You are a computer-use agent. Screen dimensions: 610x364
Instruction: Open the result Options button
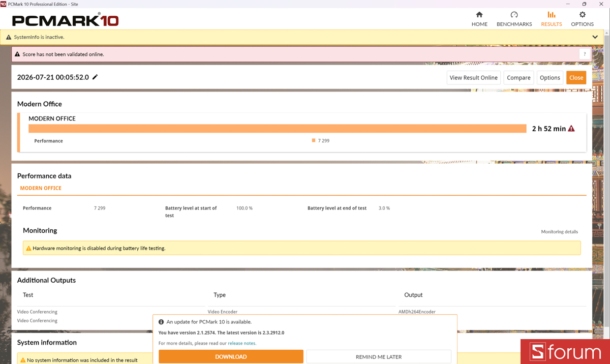(550, 78)
